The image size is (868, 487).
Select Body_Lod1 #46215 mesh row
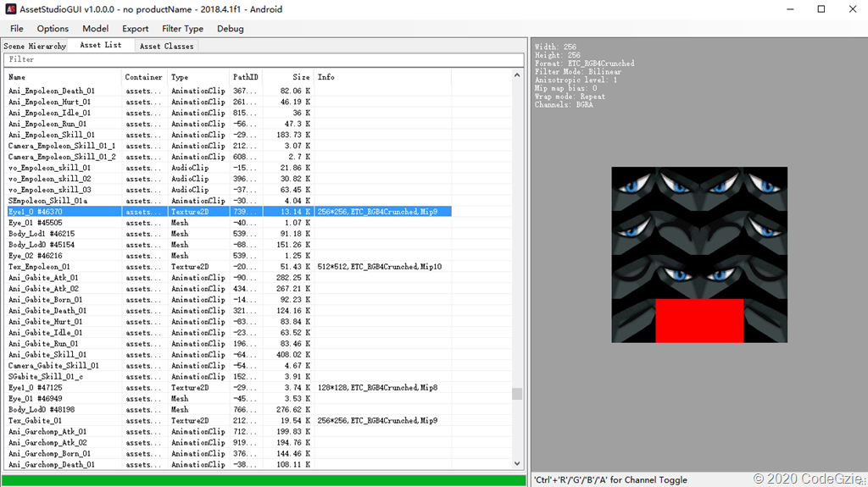click(229, 234)
